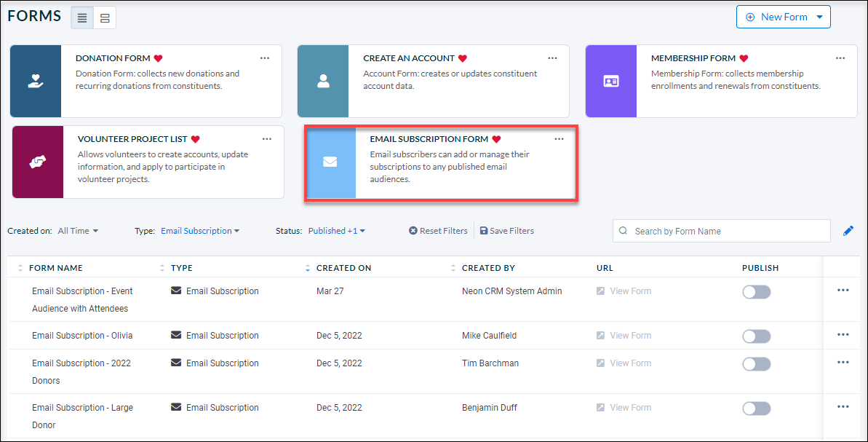This screenshot has width=868, height=442.
Task: Click the plus icon on New Form
Action: pos(750,17)
